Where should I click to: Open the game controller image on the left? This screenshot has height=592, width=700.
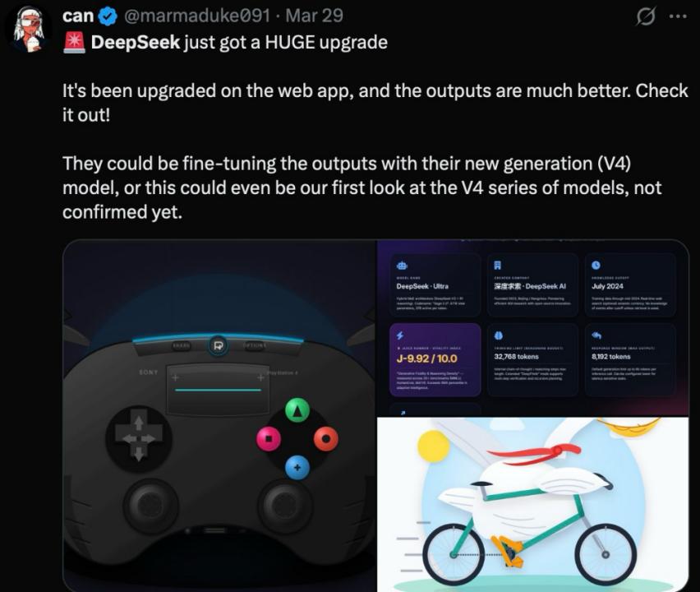(220, 415)
